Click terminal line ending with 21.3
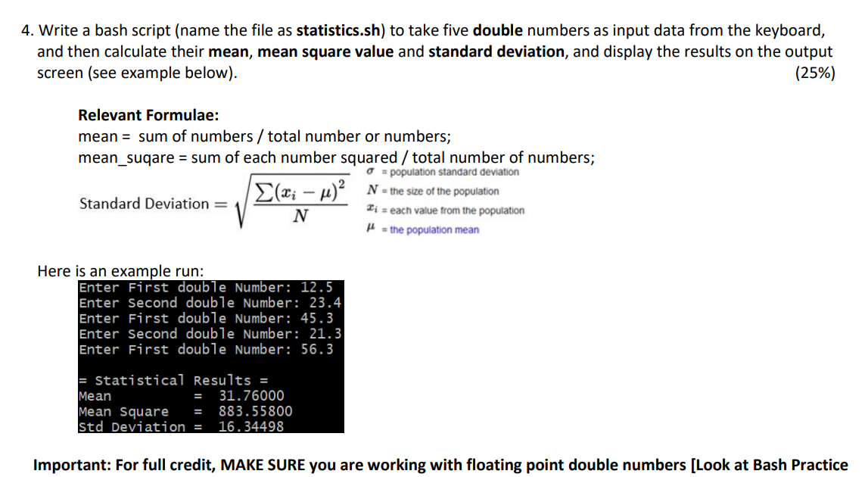The image size is (868, 477). tap(210, 334)
